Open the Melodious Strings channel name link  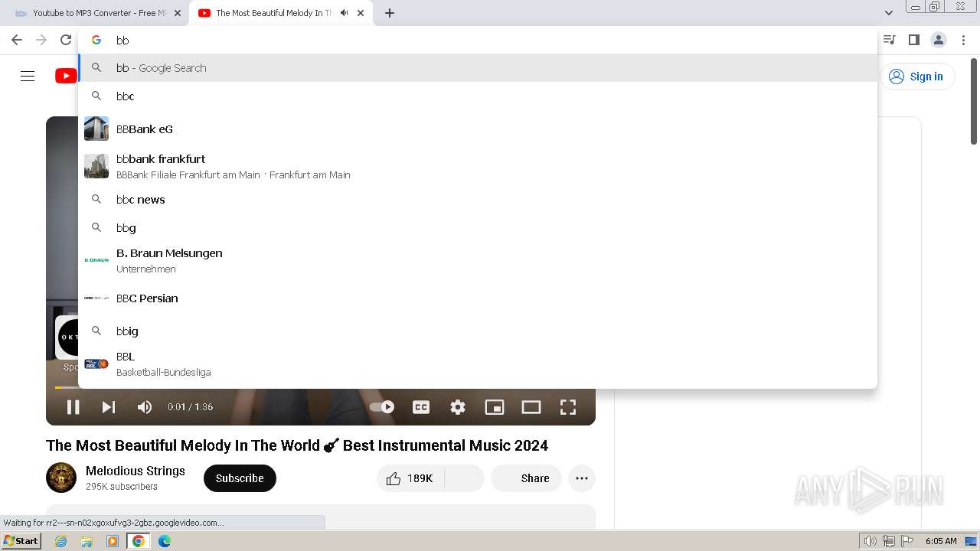coord(136,471)
